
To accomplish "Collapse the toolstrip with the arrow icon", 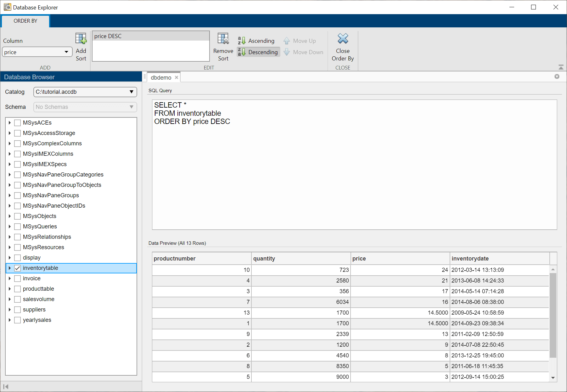I will 561,67.
